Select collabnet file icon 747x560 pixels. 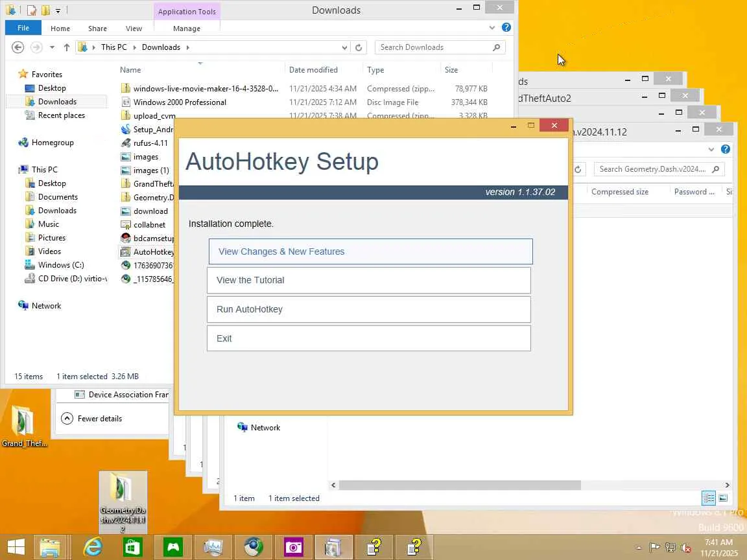[126, 225]
